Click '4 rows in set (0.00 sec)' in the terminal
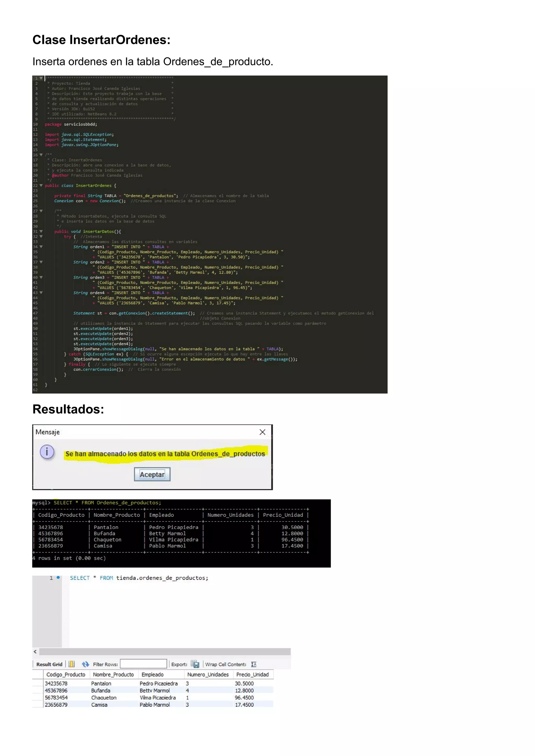This screenshot has width=535, height=756. pos(69,558)
